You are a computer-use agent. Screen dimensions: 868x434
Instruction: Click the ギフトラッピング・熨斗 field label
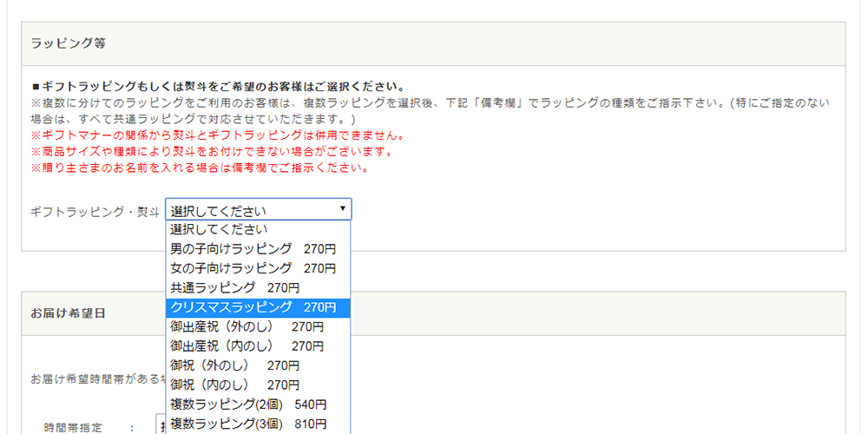pos(95,210)
